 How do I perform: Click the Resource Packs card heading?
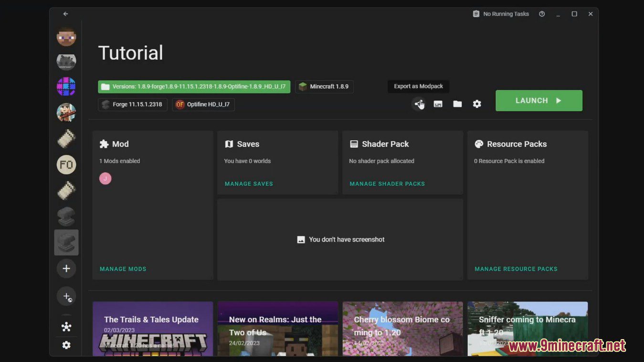(511, 144)
